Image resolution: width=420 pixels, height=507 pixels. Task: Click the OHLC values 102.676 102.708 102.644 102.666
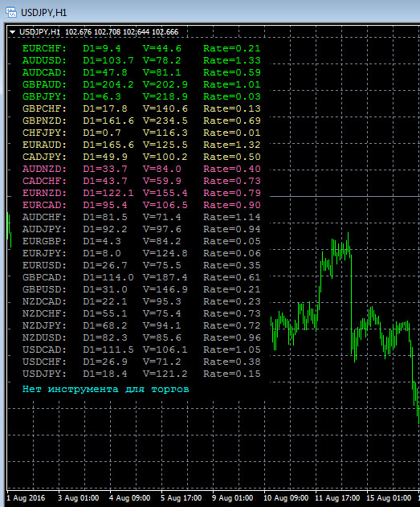(122, 32)
